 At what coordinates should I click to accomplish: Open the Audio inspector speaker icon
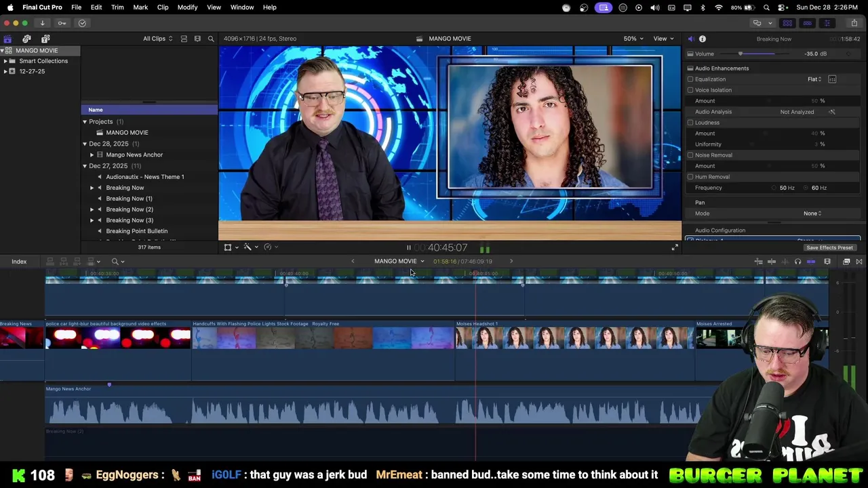(x=691, y=39)
